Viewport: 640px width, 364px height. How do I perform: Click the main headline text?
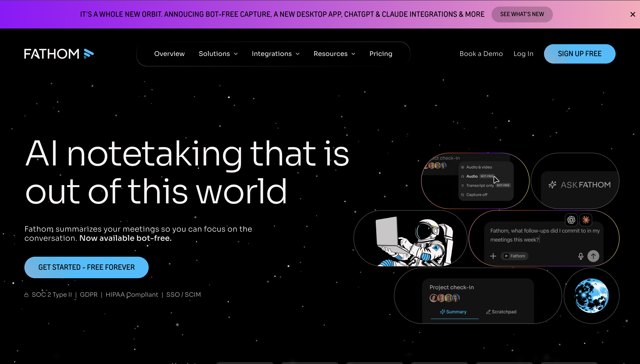coord(187,172)
